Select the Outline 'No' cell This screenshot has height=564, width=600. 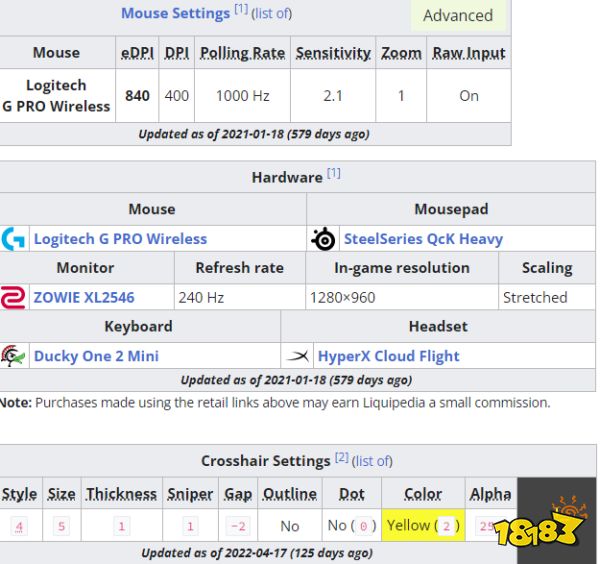(x=290, y=525)
